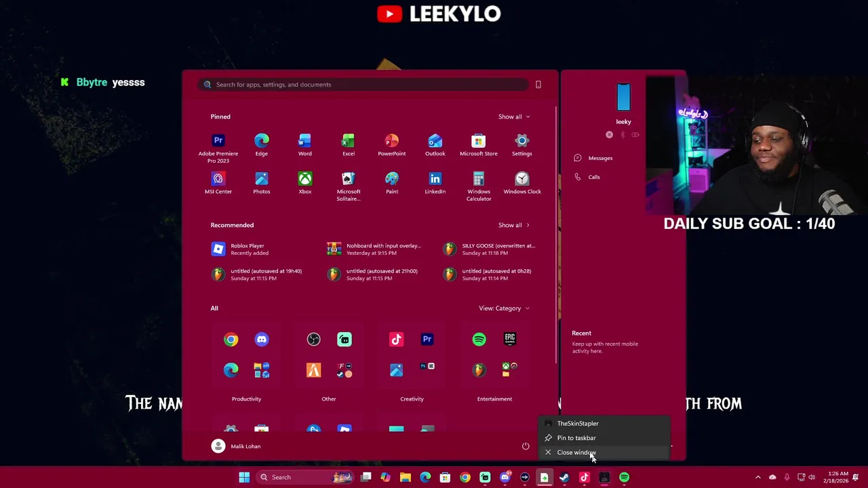The height and width of the screenshot is (488, 868).
Task: Launch Xbox pinned app
Action: tap(304, 183)
